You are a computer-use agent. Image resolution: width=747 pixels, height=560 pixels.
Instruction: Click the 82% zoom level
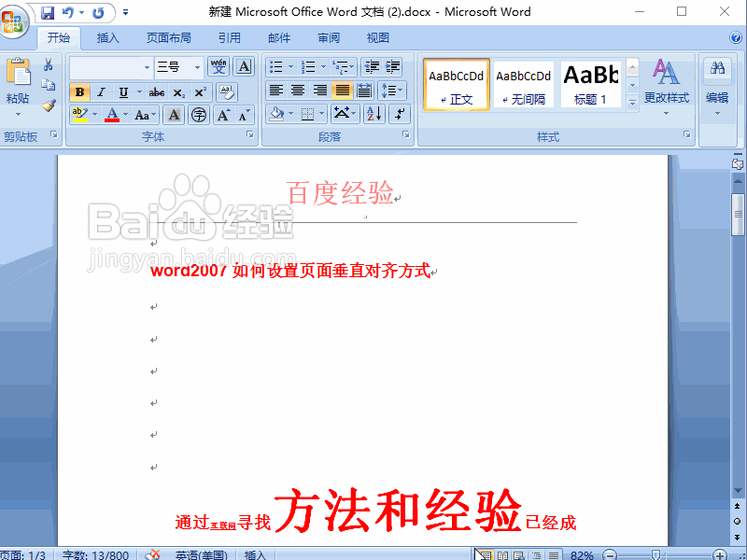pyautogui.click(x=582, y=555)
